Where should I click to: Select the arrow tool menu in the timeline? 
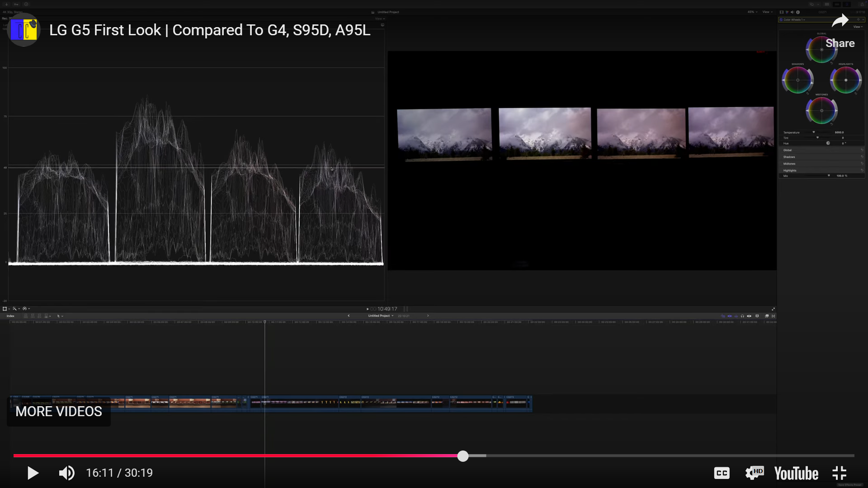tap(60, 316)
